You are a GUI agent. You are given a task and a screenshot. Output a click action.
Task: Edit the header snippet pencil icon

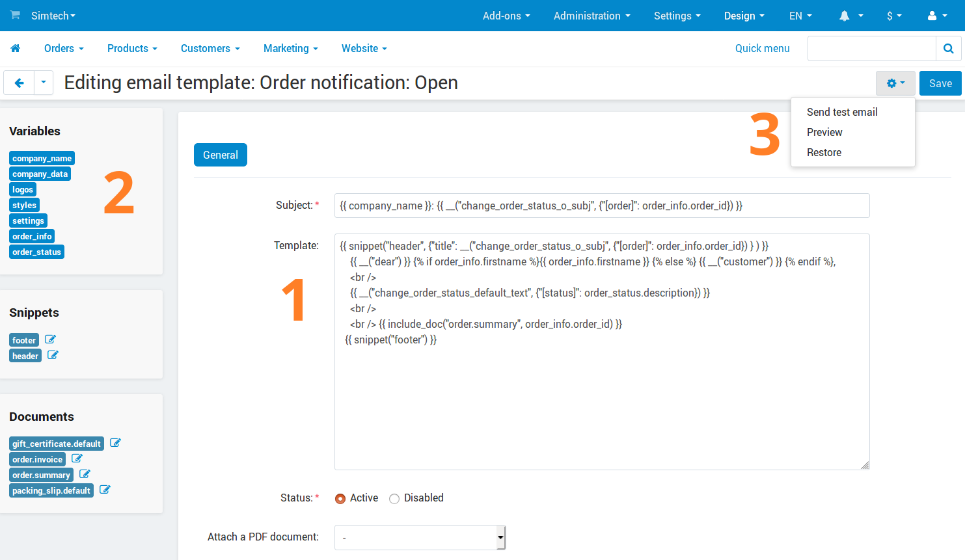[x=53, y=355]
